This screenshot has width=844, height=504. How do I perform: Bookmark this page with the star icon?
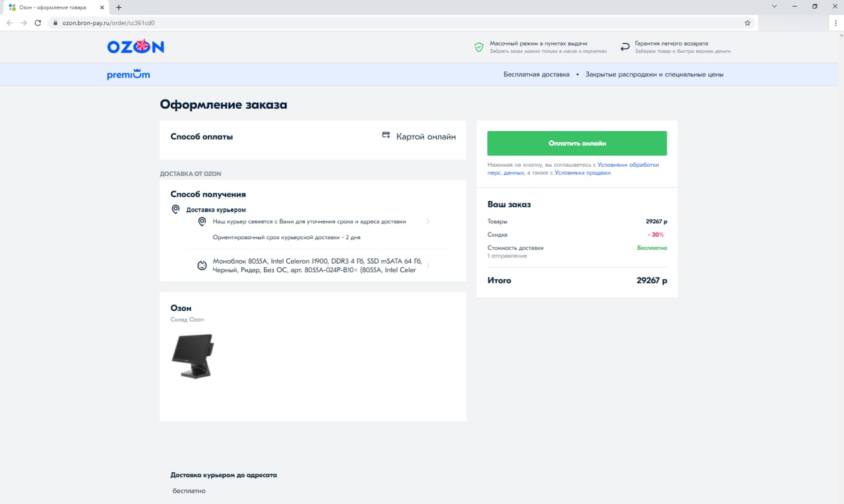click(x=747, y=22)
